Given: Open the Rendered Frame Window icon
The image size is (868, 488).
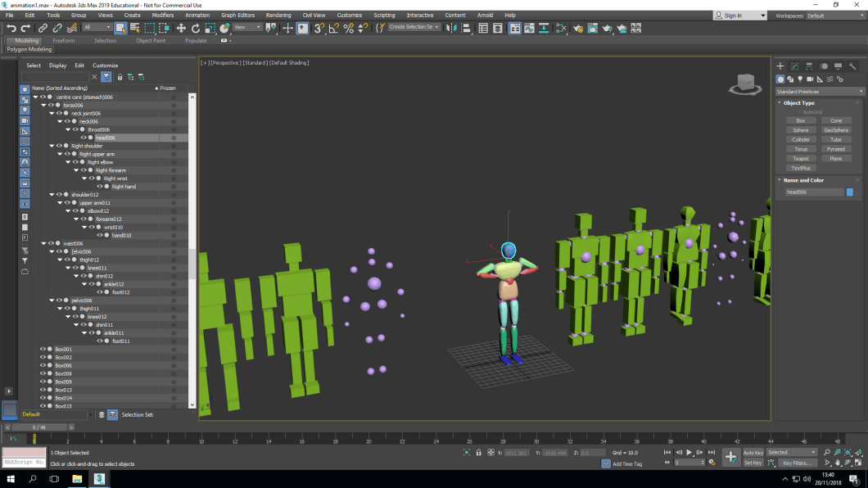Looking at the screenshot, I should [x=592, y=28].
